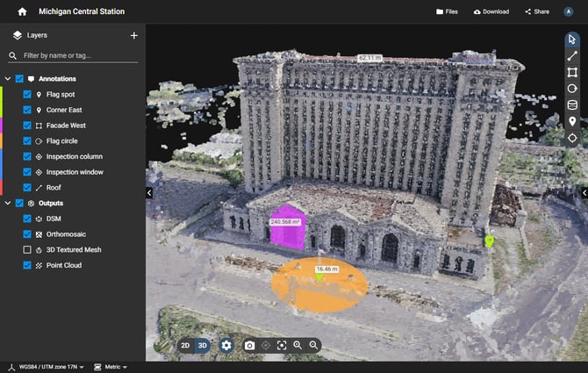
Task: Toggle the Facade West checkbox
Action: [27, 126]
